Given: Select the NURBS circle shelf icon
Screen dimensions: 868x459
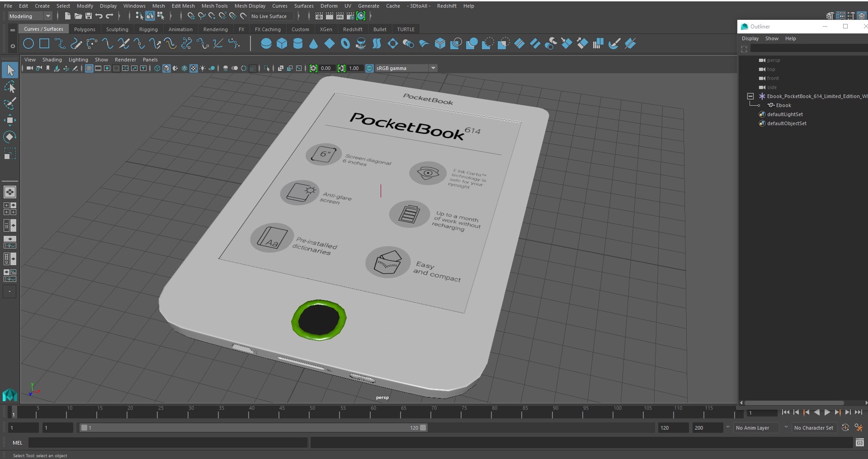Looking at the screenshot, I should [28, 44].
